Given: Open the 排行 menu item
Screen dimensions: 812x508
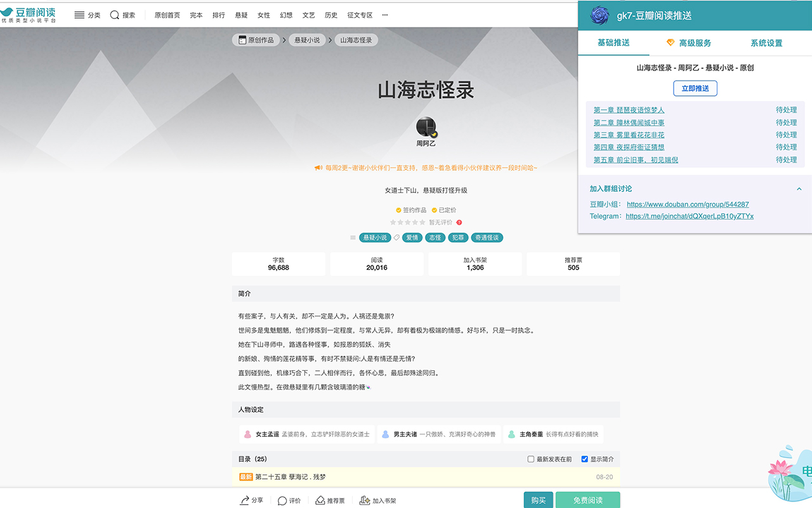Looking at the screenshot, I should coord(218,14).
